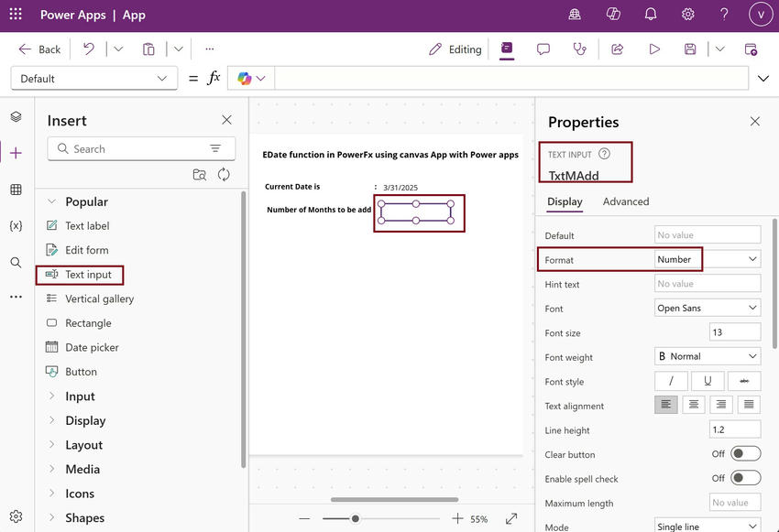779x532 pixels.
Task: Toggle the Clear button switch
Action: 745,453
